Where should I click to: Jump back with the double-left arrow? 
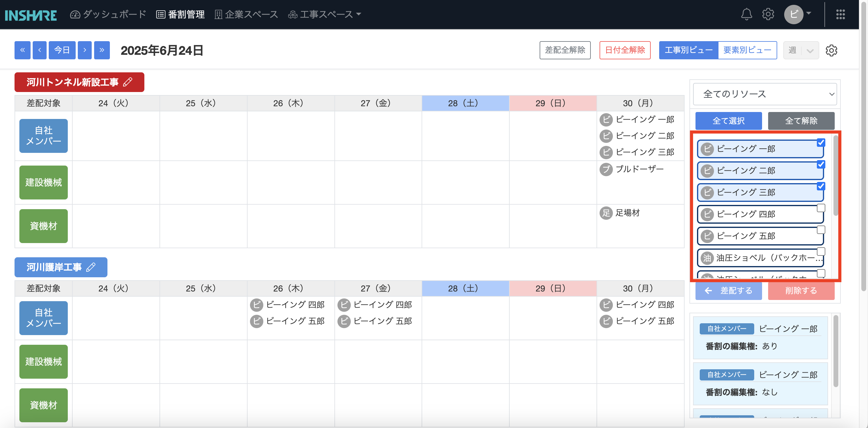(23, 50)
